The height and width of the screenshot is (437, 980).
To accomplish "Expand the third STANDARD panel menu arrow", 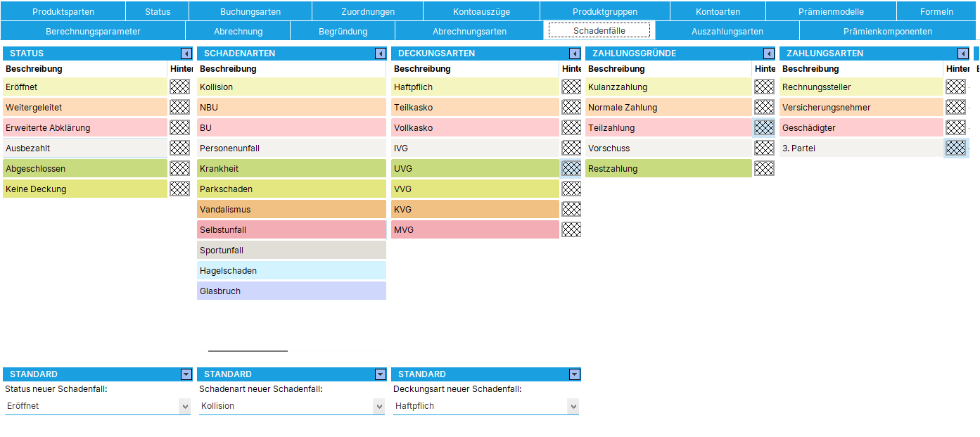I will pyautogui.click(x=575, y=374).
